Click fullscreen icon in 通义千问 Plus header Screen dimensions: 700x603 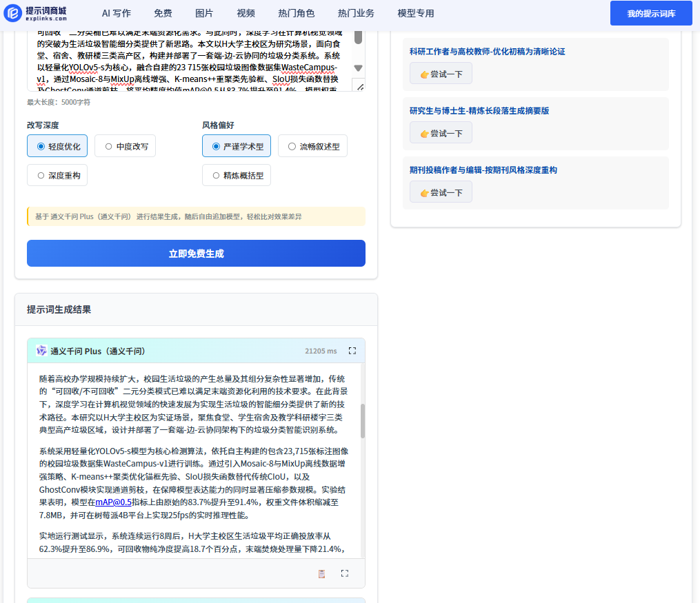352,351
